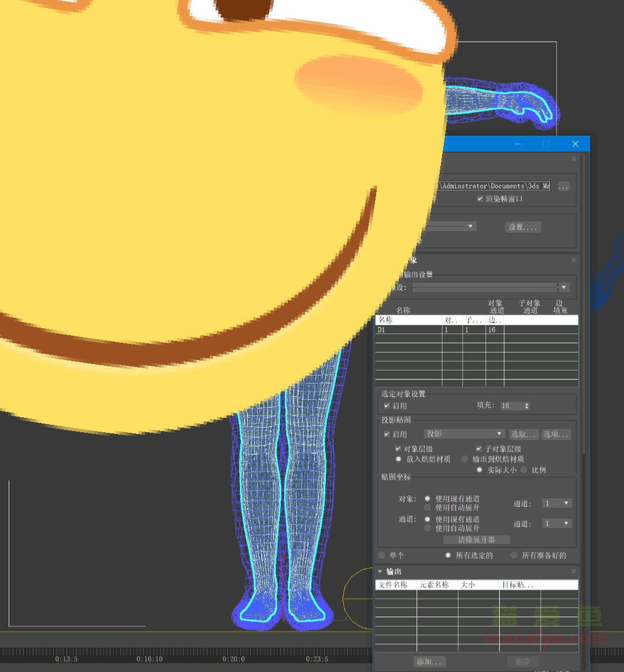This screenshot has height=672, width=624.
Task: Open the 投影 modifier dropdown
Action: click(x=465, y=434)
